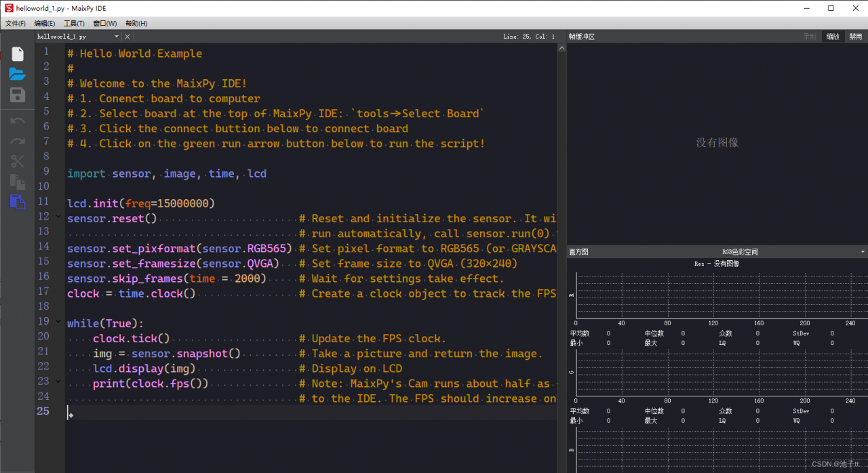Open the 窗口(W) menu
Screen dimensions: 868x473
point(105,23)
